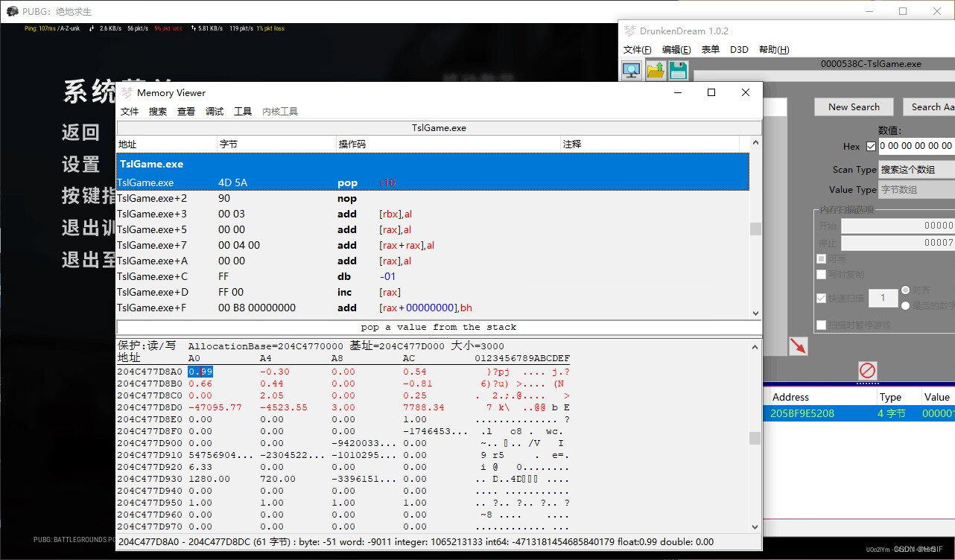
Task: Select the TslGame.exe+D inc row
Action: click(x=433, y=293)
